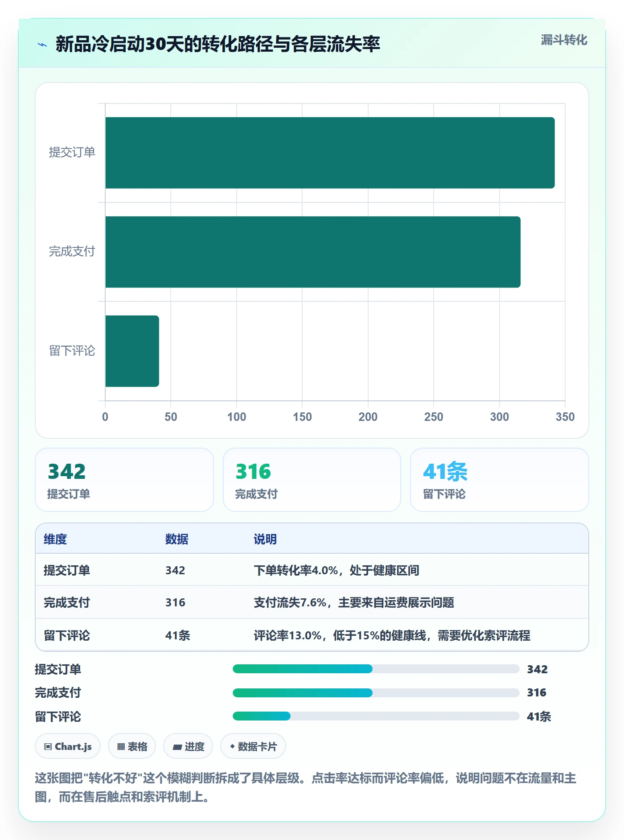Click the x-axis tick label 150
The width and height of the screenshot is (624, 840).
(x=302, y=417)
